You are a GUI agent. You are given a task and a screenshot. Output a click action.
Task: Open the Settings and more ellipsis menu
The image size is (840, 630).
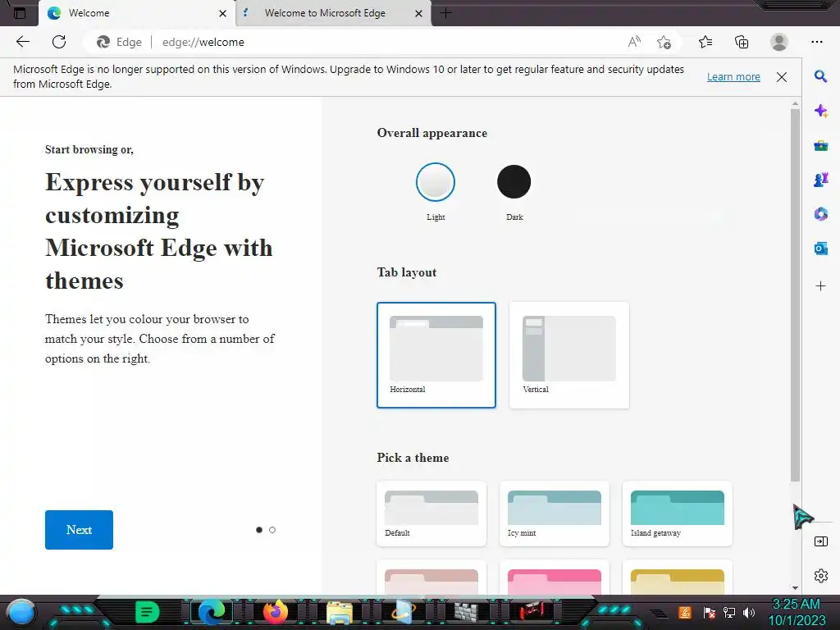[x=816, y=42]
